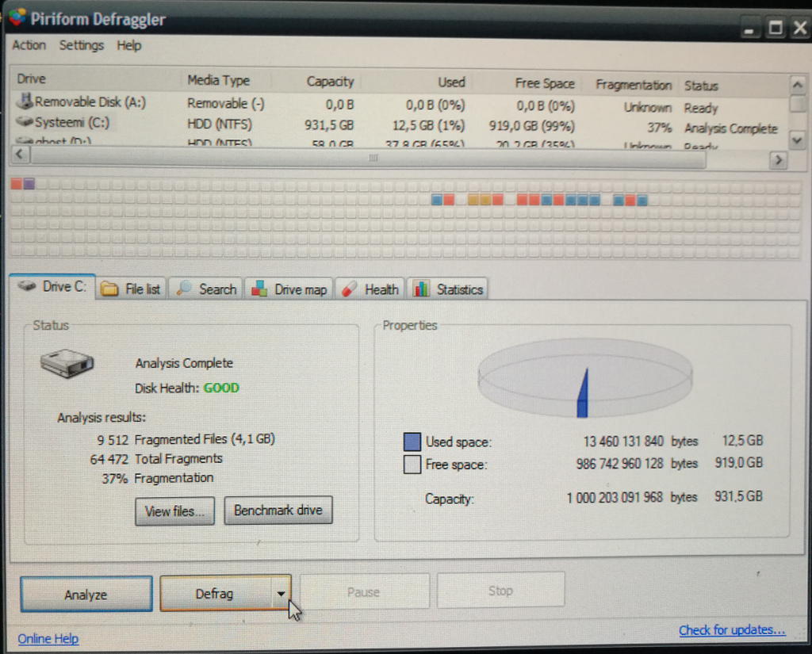Image resolution: width=812 pixels, height=654 pixels.
Task: Select the Removable Disk (A:) row
Action: click(x=399, y=104)
